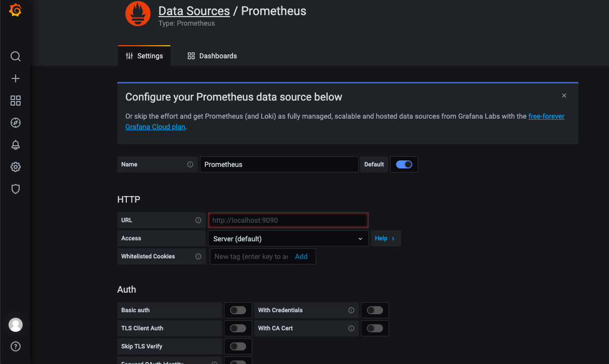Open the Configuration gear icon
This screenshot has width=609, height=364.
tap(16, 167)
